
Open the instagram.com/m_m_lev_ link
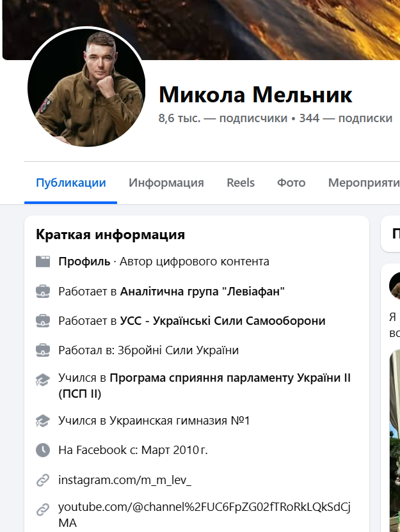click(125, 480)
